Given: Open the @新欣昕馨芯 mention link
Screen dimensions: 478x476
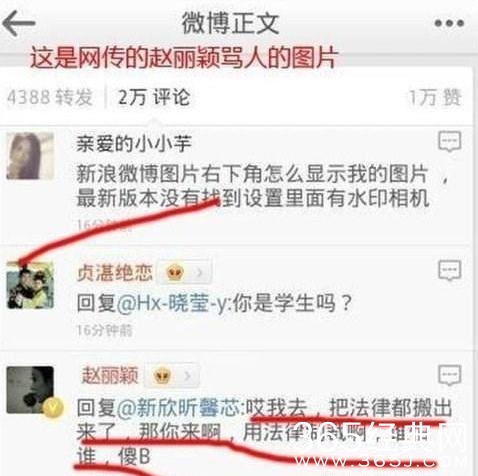Looking at the screenshot, I should click(179, 407).
